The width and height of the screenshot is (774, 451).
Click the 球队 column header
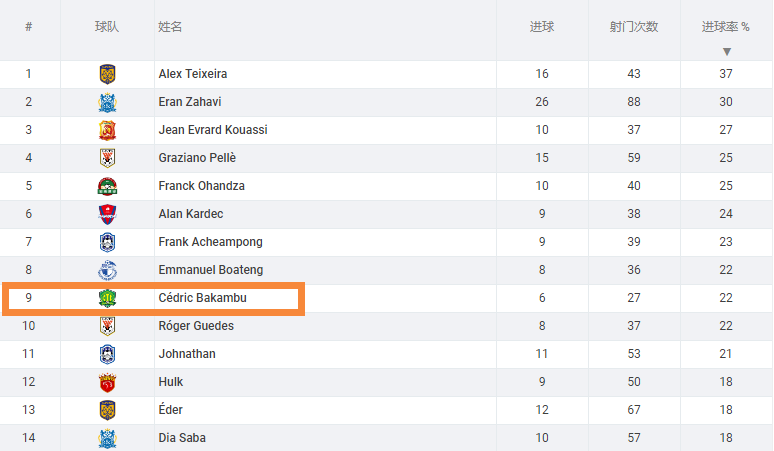107,27
